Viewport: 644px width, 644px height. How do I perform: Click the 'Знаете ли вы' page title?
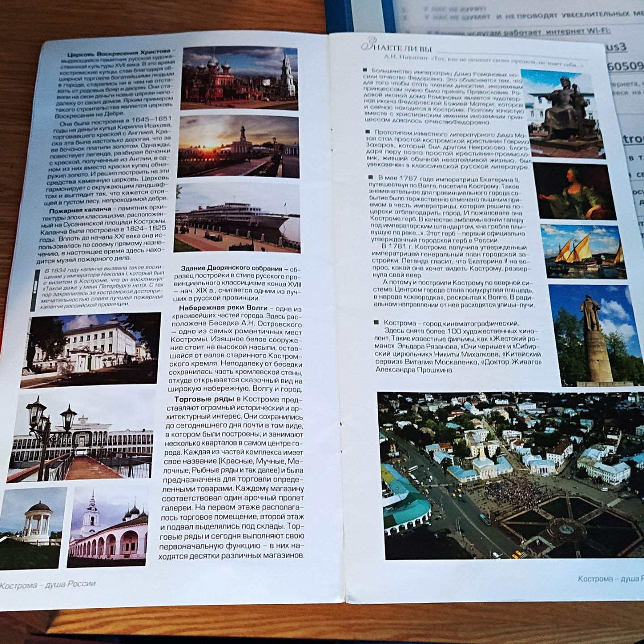click(x=397, y=47)
